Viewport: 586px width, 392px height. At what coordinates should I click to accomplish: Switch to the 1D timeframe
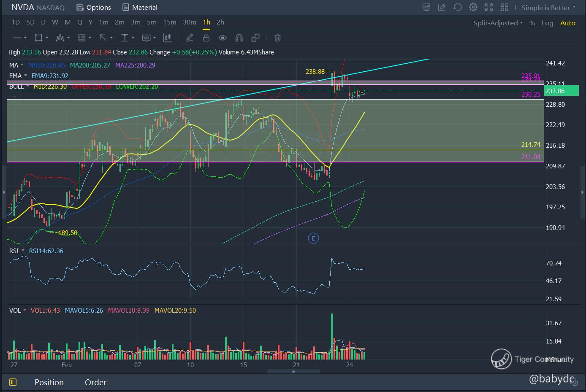click(x=16, y=22)
